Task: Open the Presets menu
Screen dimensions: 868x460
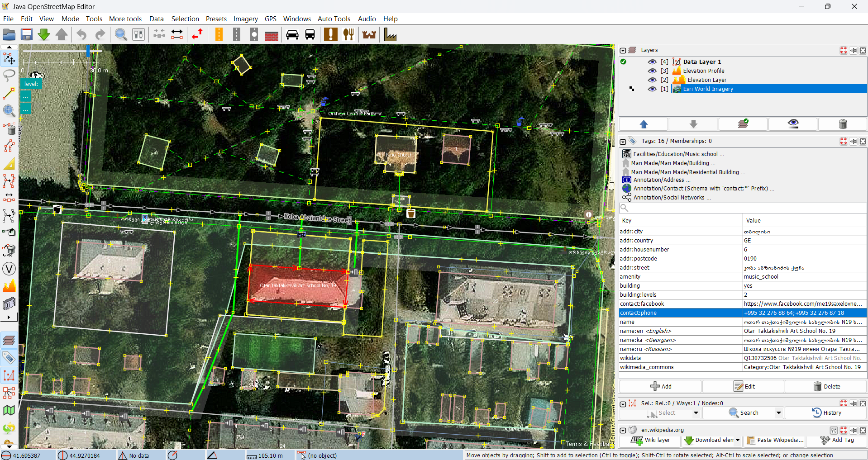Action: (x=216, y=19)
